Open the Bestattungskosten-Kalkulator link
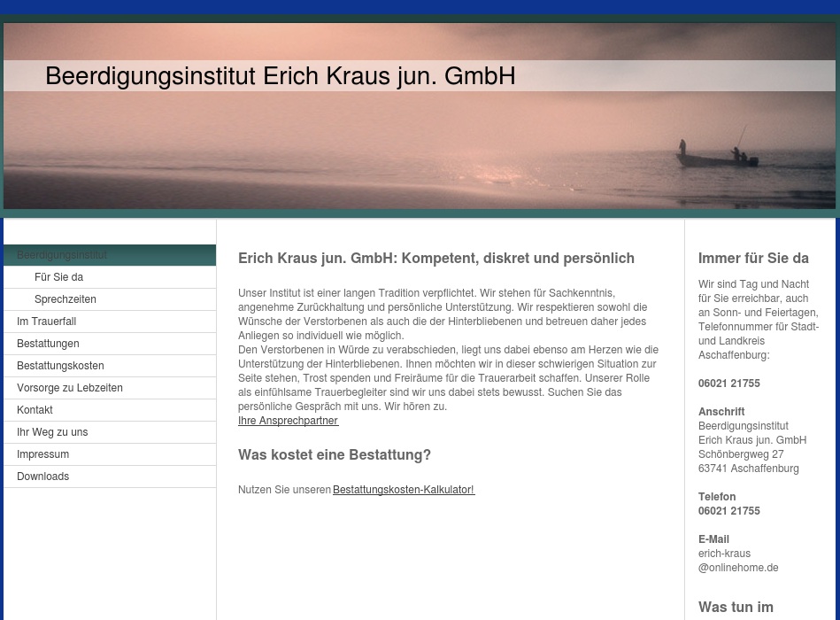The width and height of the screenshot is (840, 620). 403,488
